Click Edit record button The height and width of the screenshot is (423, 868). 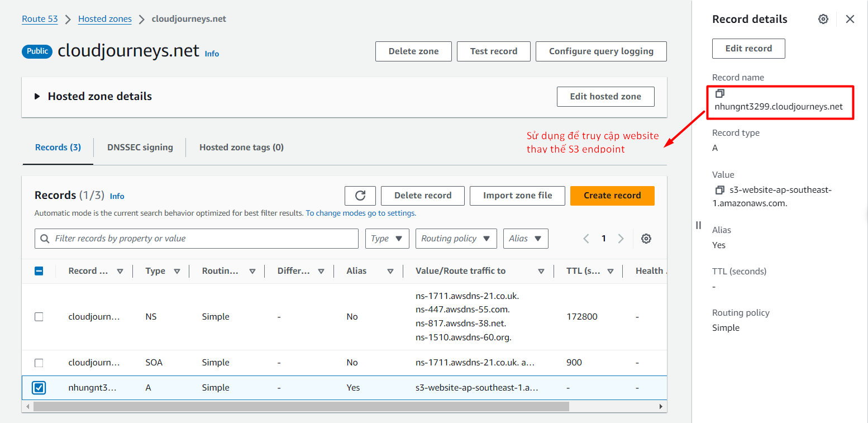(x=748, y=49)
